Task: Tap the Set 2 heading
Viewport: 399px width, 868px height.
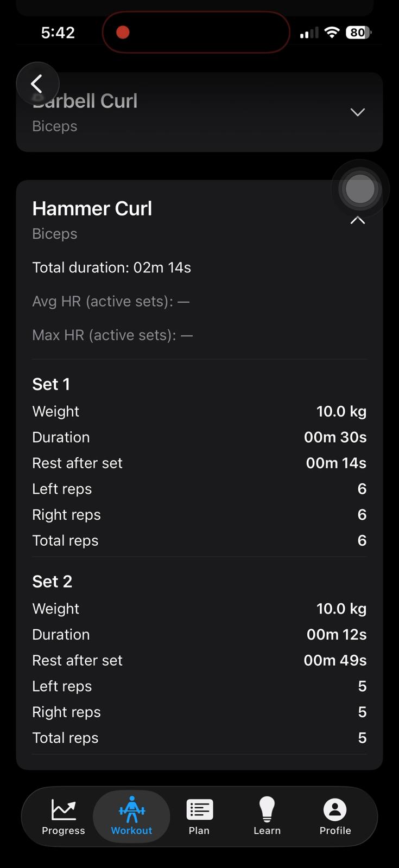Action: point(52,582)
